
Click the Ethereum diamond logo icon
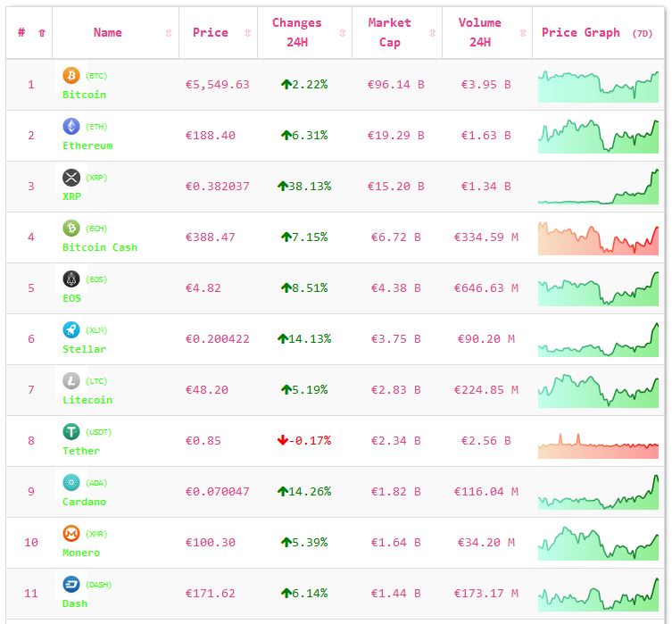[71, 126]
